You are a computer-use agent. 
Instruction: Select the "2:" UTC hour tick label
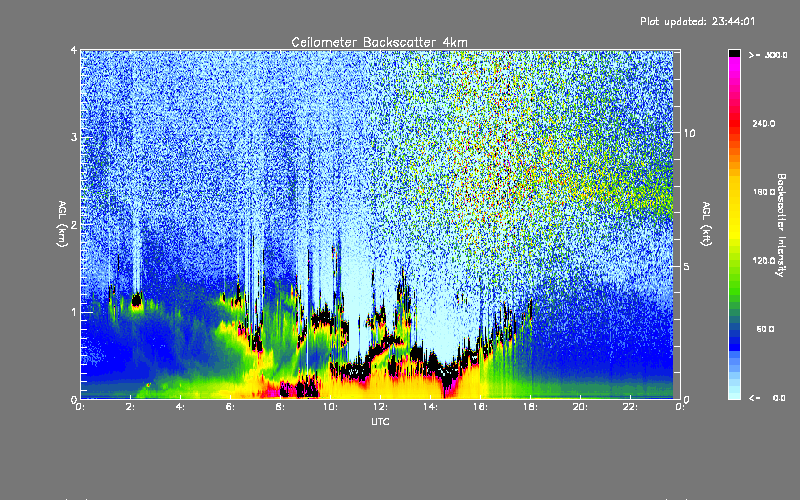click(x=131, y=407)
